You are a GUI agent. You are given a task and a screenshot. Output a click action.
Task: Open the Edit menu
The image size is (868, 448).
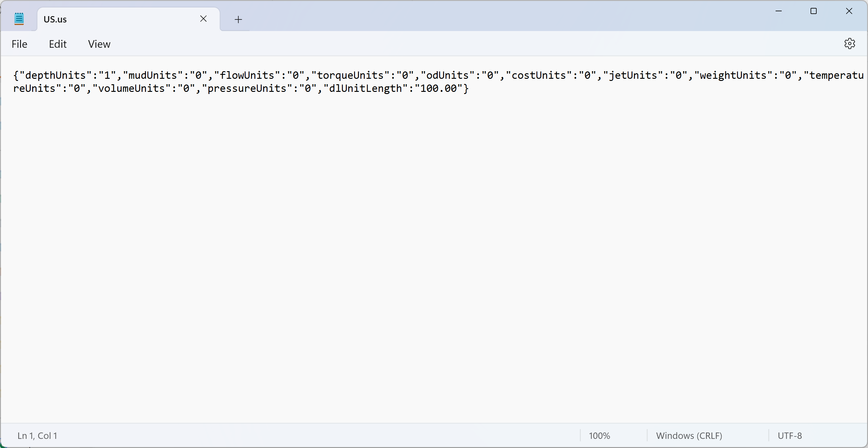pos(58,44)
